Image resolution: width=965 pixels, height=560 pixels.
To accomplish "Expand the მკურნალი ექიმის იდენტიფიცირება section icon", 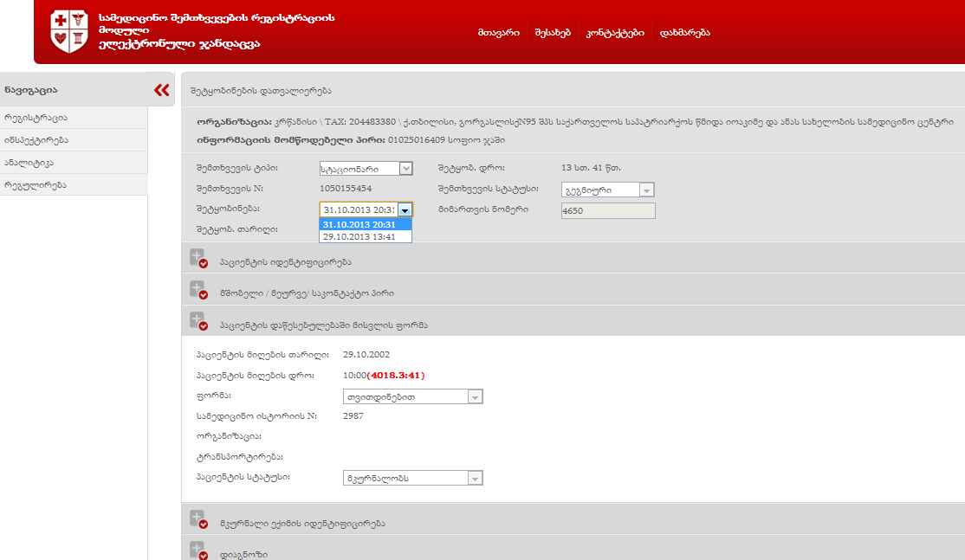I will click(x=198, y=522).
